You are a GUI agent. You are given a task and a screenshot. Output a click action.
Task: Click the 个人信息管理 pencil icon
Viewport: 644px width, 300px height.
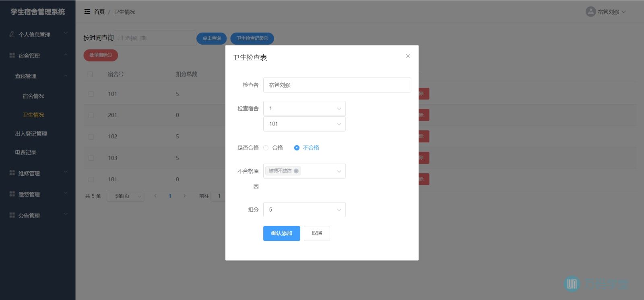pos(12,34)
